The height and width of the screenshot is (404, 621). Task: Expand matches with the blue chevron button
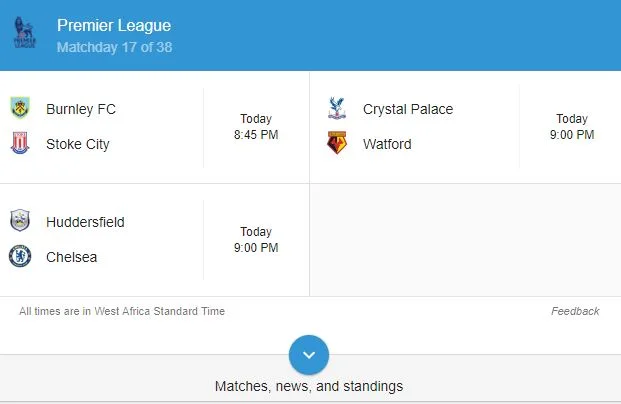tap(309, 355)
